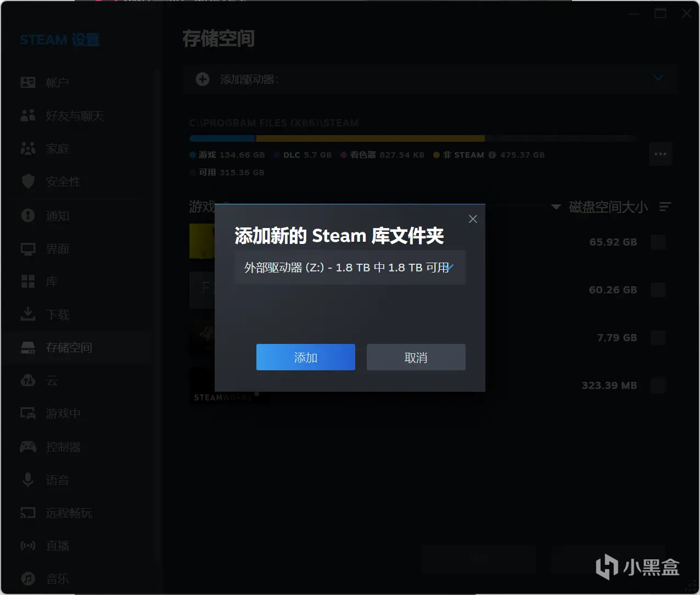Click the microphone icon beside 语音
The image size is (700, 595).
click(27, 480)
